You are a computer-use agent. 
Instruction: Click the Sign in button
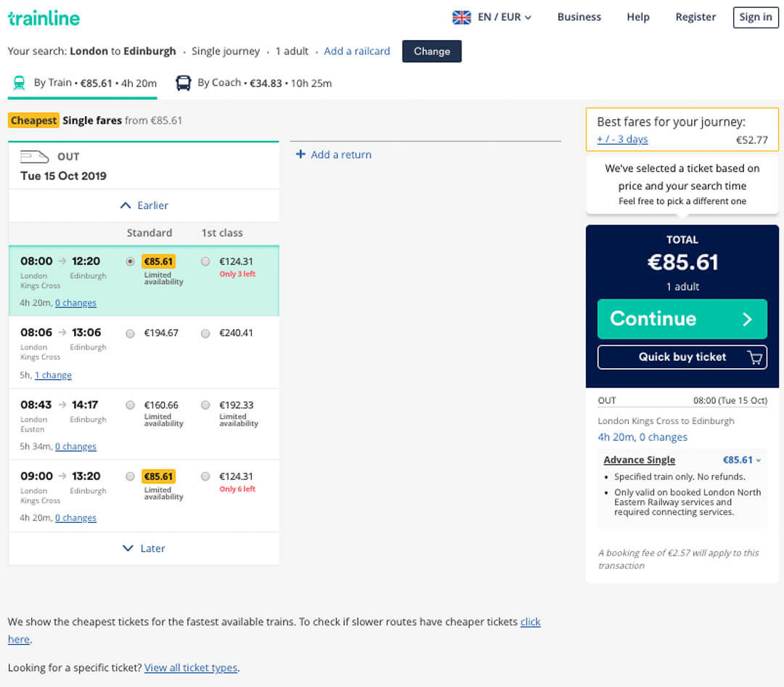click(x=756, y=17)
